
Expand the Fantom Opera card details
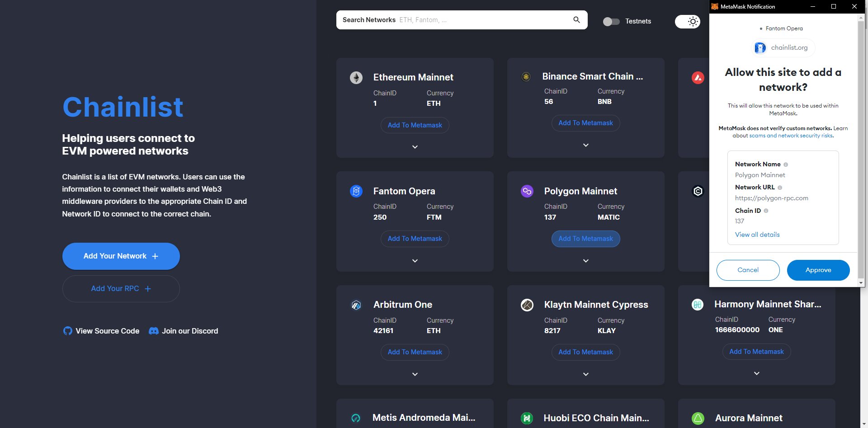pos(415,261)
